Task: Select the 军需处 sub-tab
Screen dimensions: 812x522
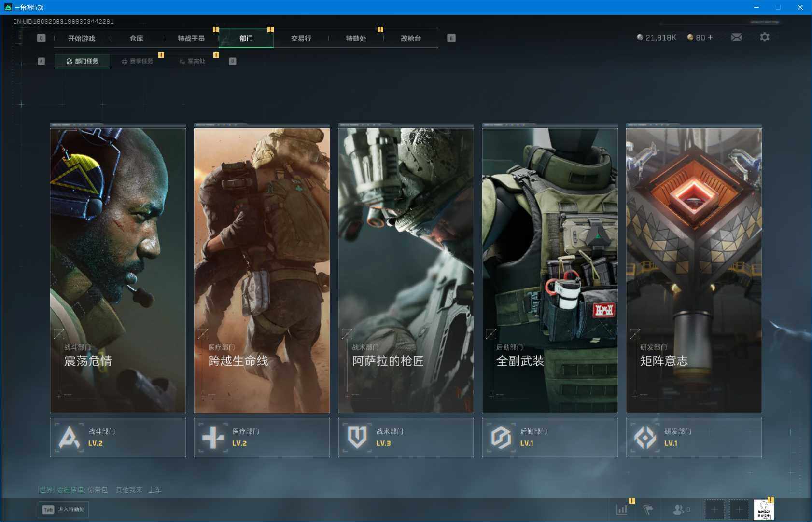Action: click(x=192, y=61)
